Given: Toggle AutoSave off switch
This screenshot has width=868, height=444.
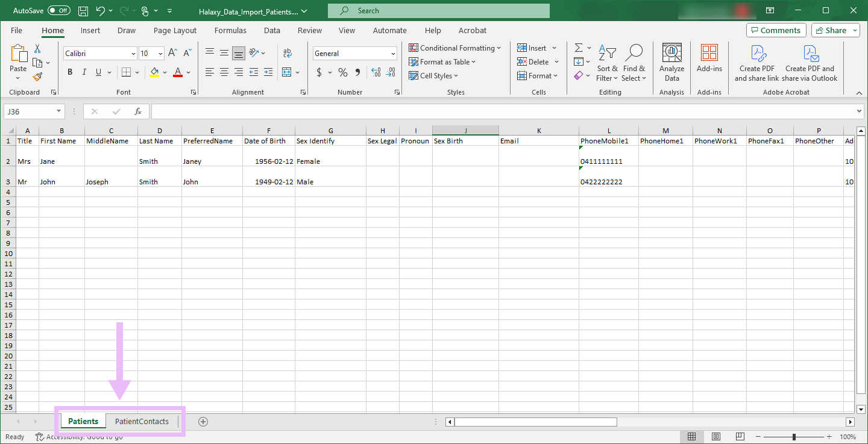Looking at the screenshot, I should (x=58, y=10).
